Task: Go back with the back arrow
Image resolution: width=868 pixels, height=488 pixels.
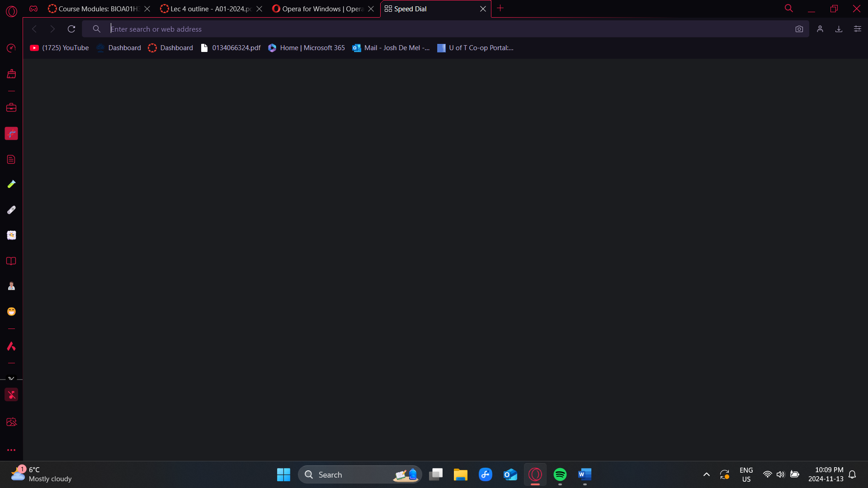Action: point(34,29)
